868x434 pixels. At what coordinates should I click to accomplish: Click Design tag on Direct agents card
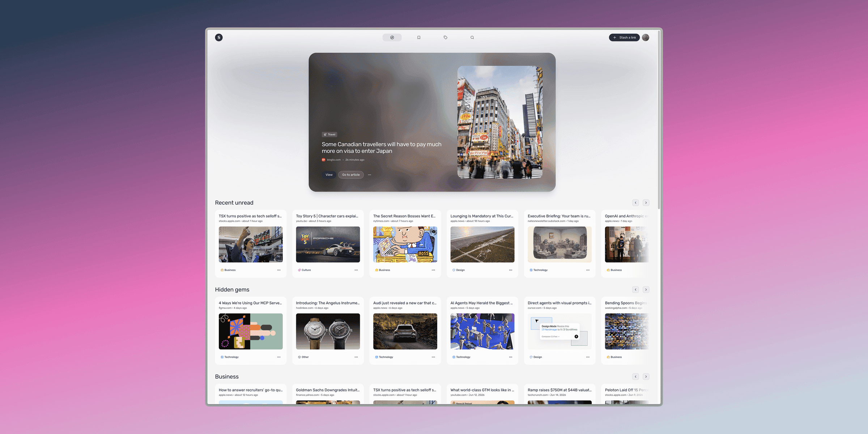coord(536,357)
